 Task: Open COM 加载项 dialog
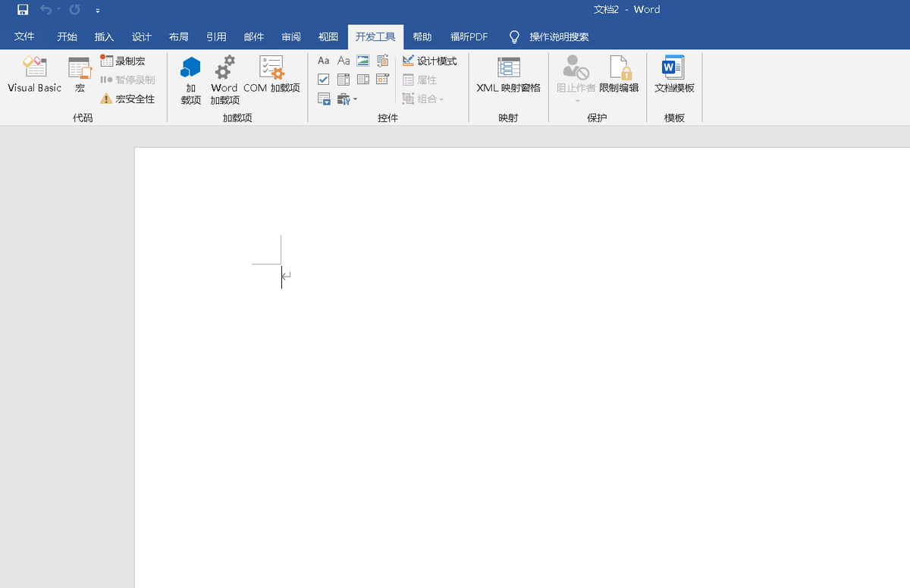point(271,74)
